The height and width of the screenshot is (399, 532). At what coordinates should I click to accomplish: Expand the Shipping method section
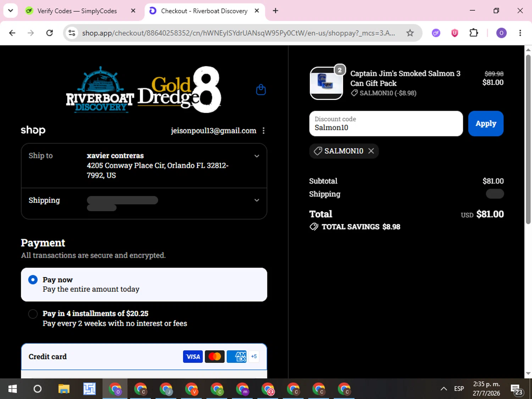click(257, 200)
